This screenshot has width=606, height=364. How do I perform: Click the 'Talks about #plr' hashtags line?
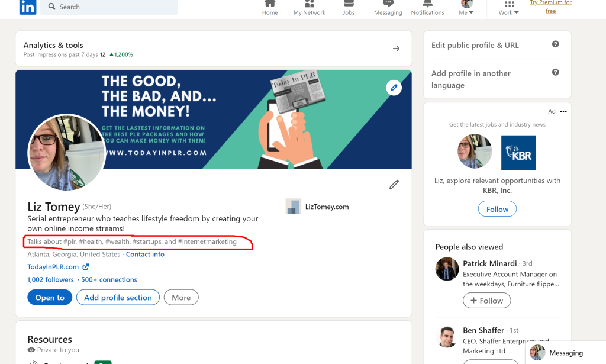(132, 241)
